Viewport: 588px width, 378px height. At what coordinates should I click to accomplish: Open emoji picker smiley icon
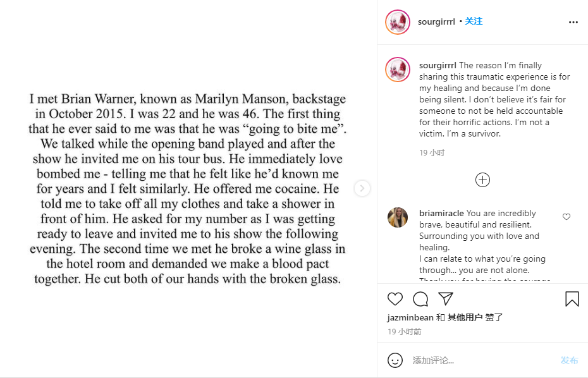(395, 360)
